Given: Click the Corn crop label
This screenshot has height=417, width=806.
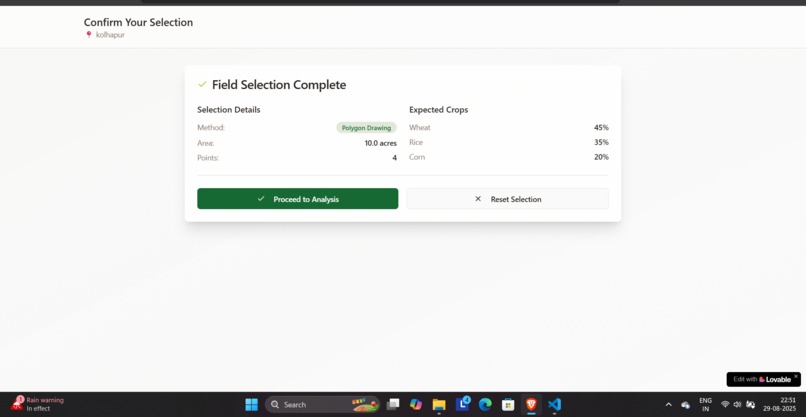Looking at the screenshot, I should point(417,157).
